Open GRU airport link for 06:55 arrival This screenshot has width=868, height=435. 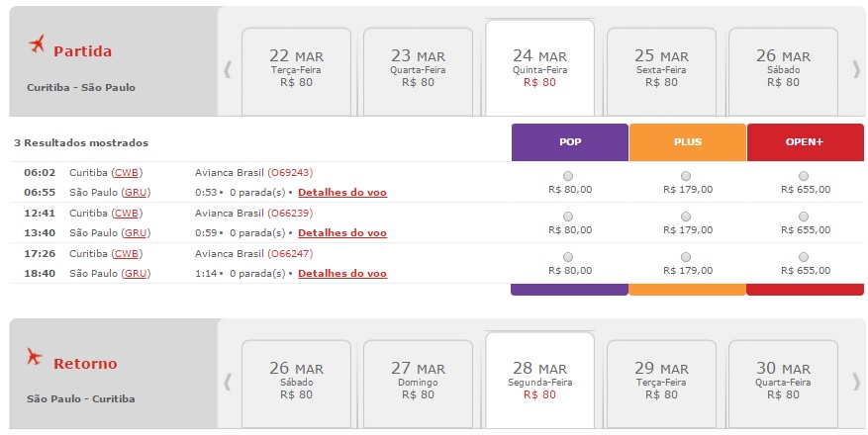pyautogui.click(x=137, y=192)
